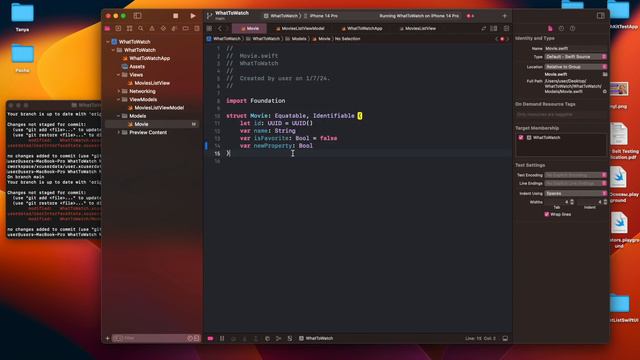Toggle the Wrap lines checkbox
The image size is (640, 360).
pos(547,214)
